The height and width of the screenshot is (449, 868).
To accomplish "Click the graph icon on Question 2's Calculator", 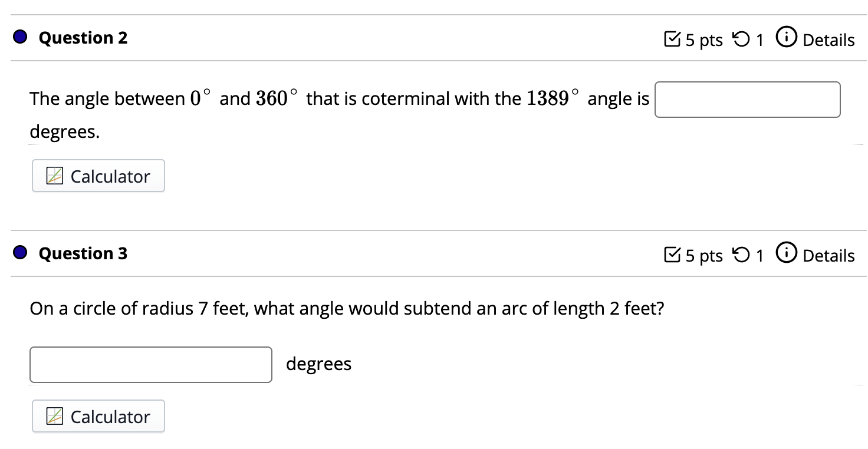I will [x=55, y=176].
